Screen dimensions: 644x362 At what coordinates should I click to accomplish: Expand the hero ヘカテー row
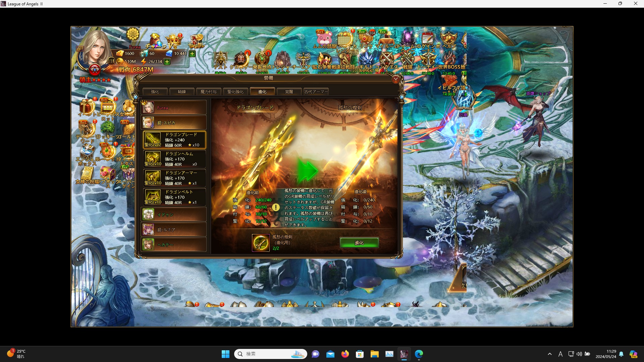[173, 245]
